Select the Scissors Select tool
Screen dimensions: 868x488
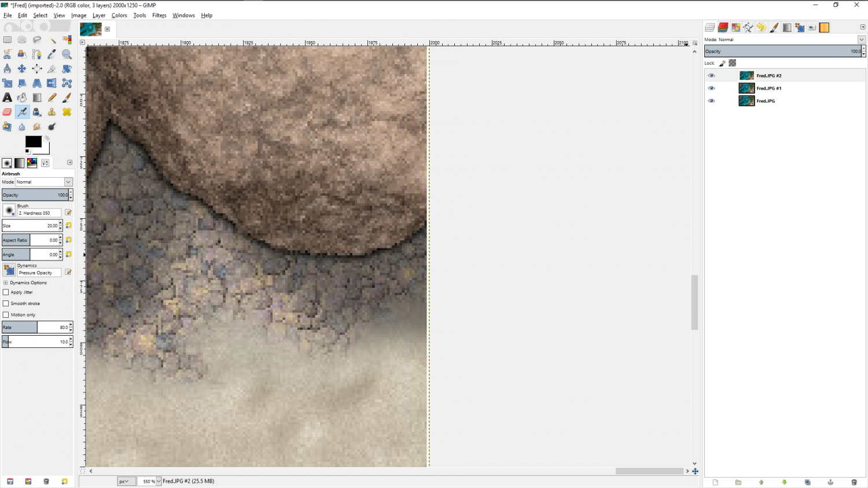tap(8, 54)
